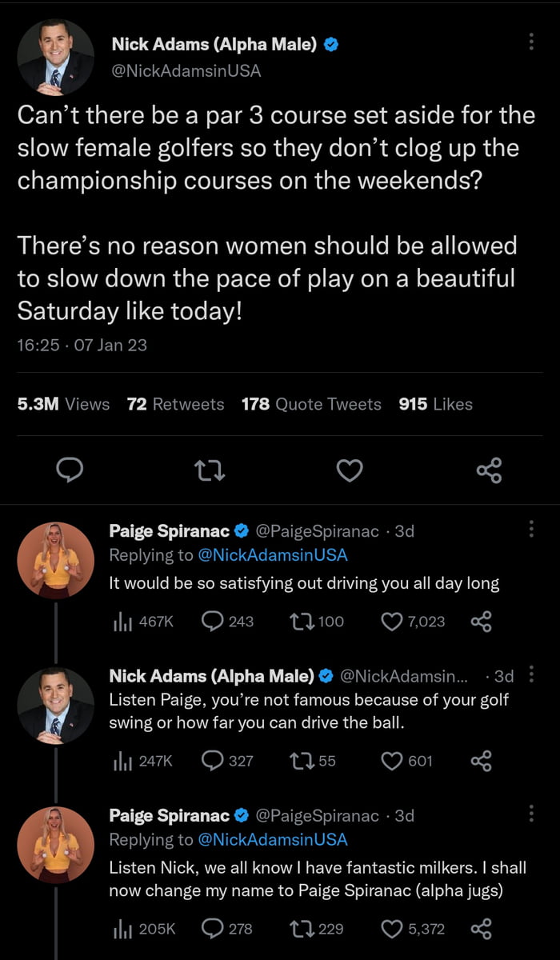560x960 pixels.
Task: Retweet the reply with 100 retweets
Action: coord(306,621)
